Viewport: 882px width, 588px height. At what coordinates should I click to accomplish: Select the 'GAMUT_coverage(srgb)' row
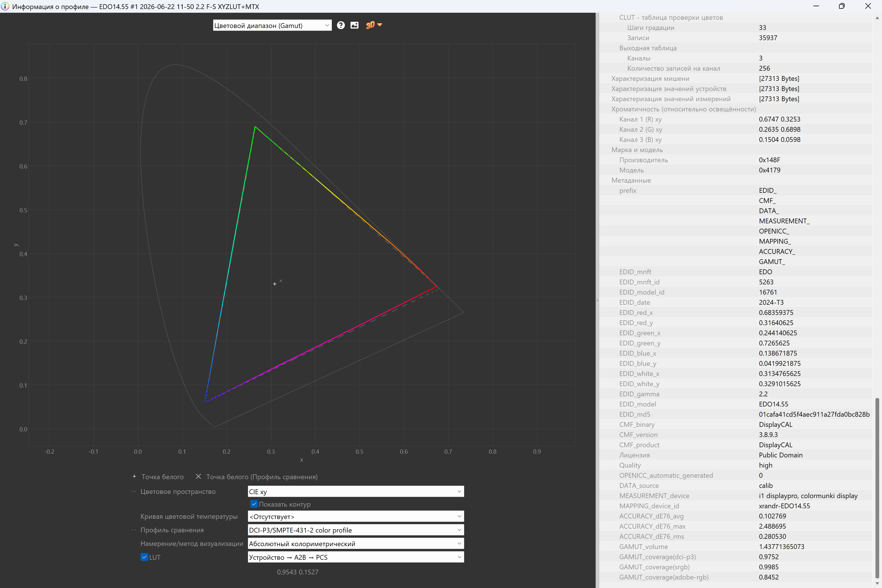point(736,567)
